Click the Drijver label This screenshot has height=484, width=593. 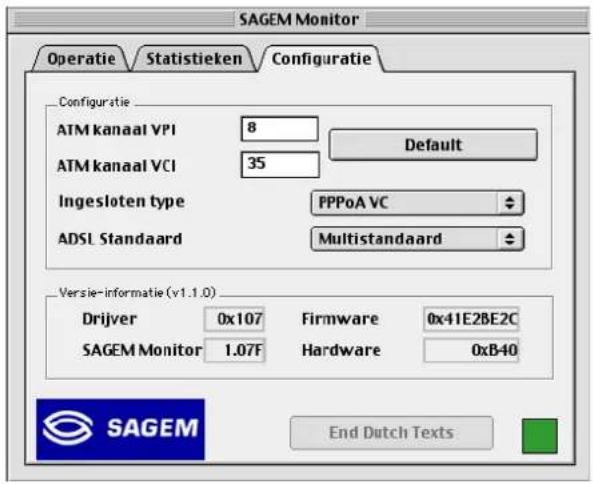tap(109, 319)
